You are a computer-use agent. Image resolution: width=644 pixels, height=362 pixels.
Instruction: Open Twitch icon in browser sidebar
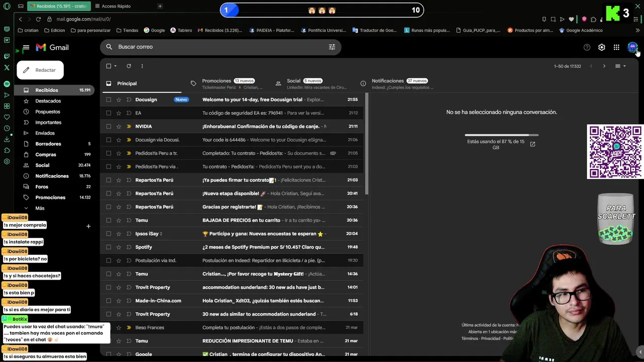(x=7, y=56)
